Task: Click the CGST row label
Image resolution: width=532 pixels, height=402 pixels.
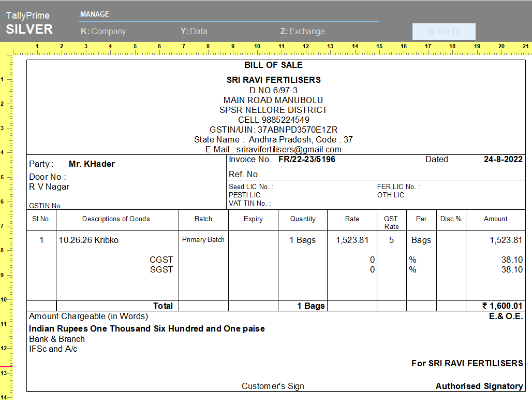Action: tap(161, 260)
